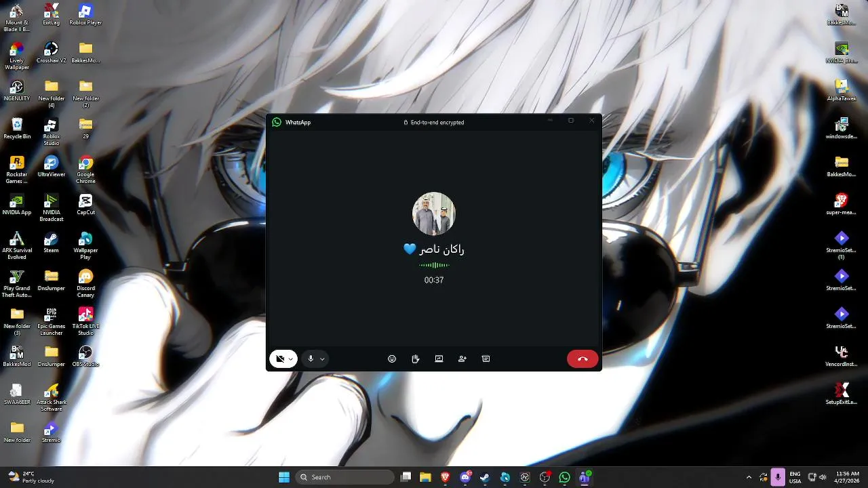
Task: Select the OBS Studio desktop icon
Action: [x=85, y=356]
